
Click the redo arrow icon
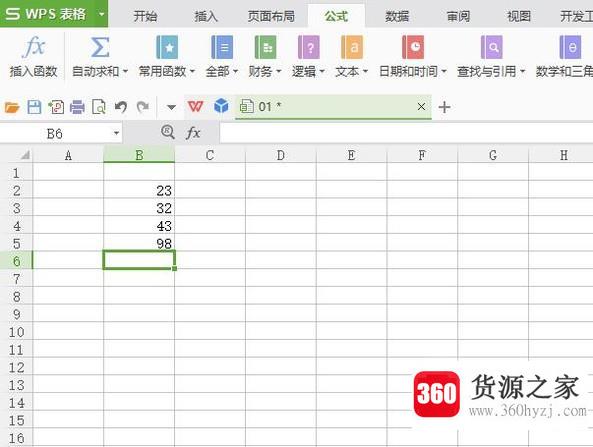pos(143,107)
